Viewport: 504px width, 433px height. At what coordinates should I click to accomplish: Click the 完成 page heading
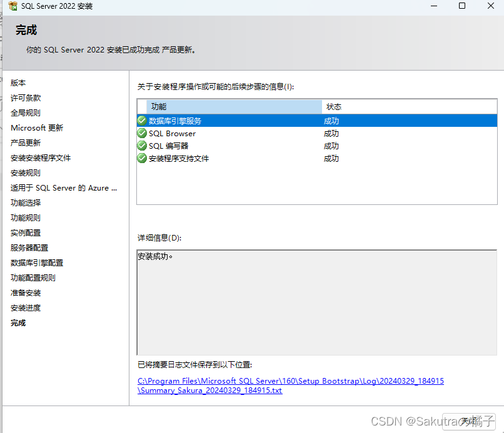click(26, 30)
